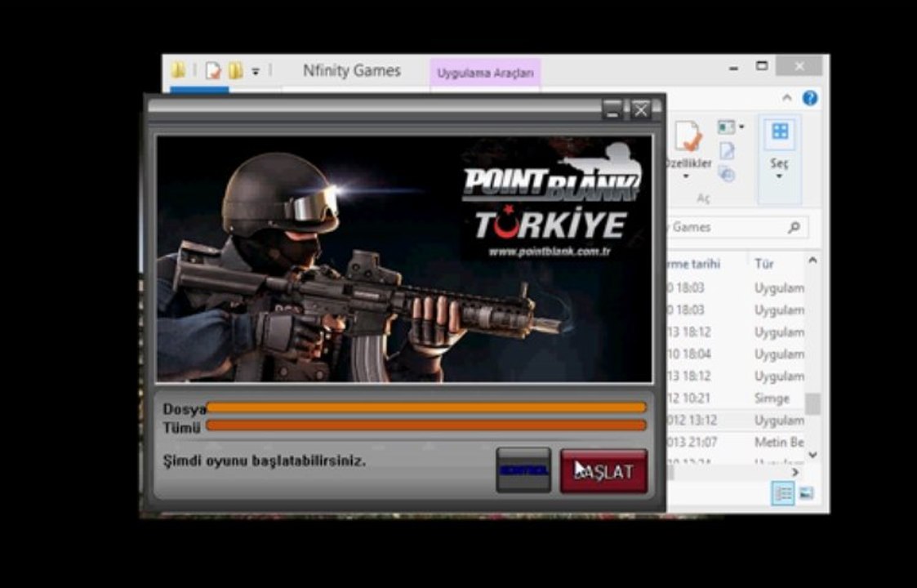Click the Tümü progress bar
The width and height of the screenshot is (917, 588).
click(x=426, y=425)
